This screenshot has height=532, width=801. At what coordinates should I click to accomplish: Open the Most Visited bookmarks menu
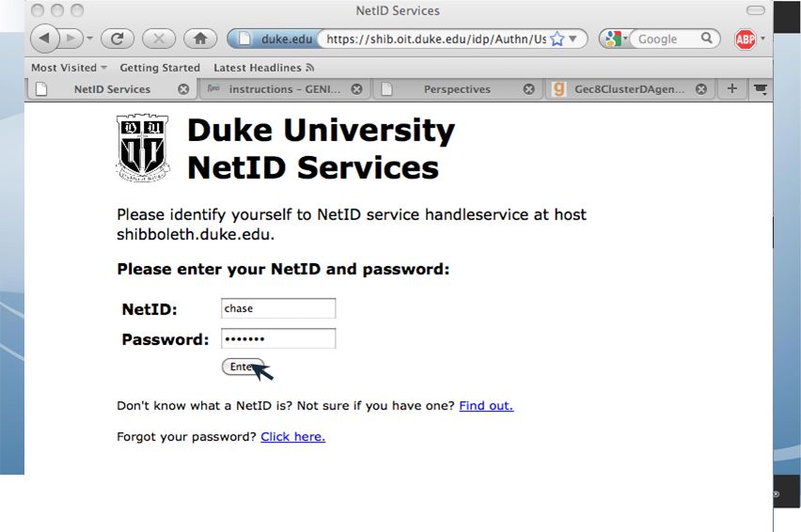coord(69,68)
